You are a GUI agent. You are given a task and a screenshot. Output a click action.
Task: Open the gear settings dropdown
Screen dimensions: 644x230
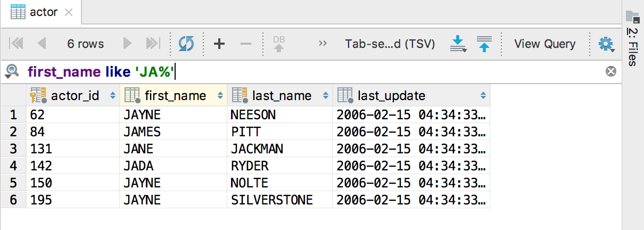point(606,44)
